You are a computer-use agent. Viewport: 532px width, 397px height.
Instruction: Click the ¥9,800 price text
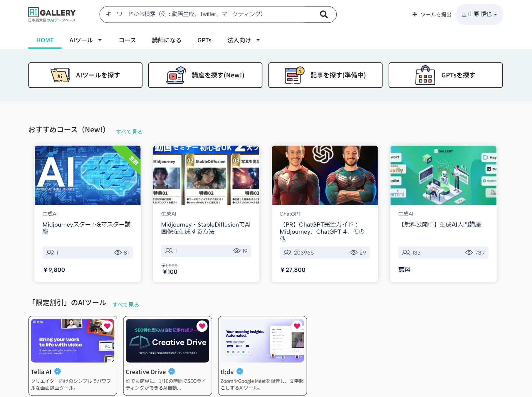point(54,270)
